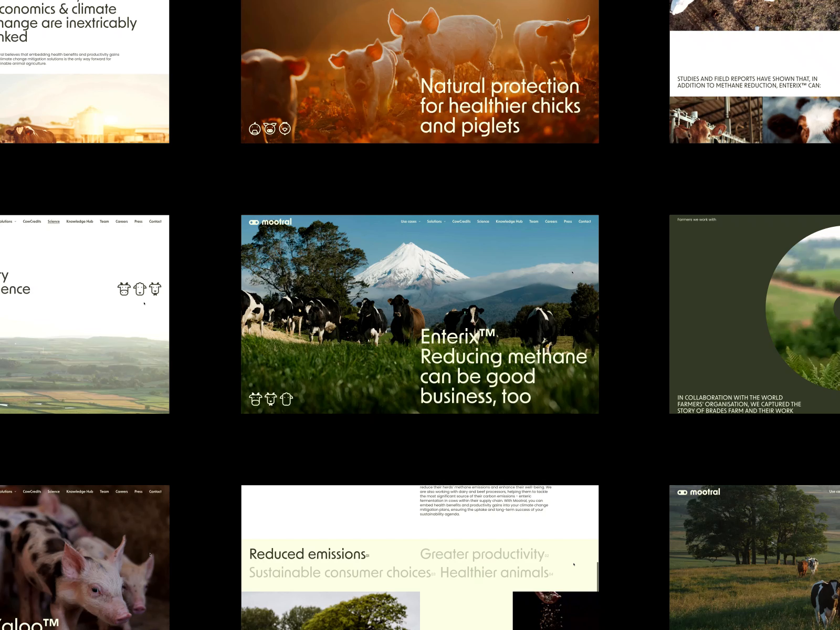Expand the Solutions dropdown in the left navigation
840x630 pixels.
(x=5, y=221)
